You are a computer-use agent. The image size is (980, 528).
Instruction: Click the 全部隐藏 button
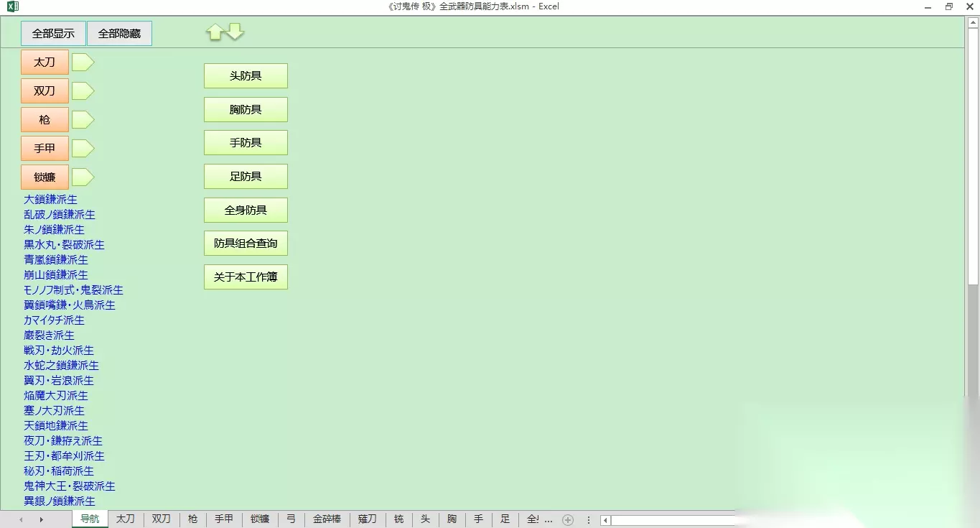(119, 34)
